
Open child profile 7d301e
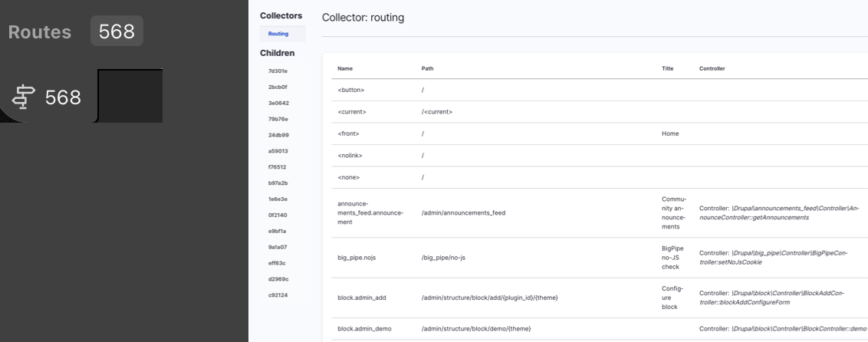(278, 71)
